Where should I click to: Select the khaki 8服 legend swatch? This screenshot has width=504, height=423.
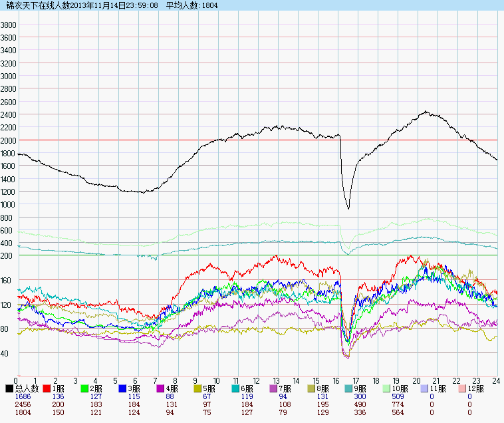coord(312,388)
